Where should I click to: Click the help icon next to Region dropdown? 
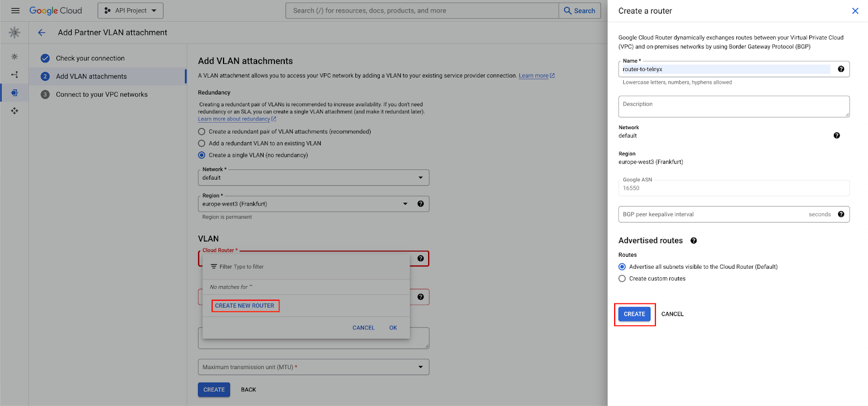click(420, 204)
